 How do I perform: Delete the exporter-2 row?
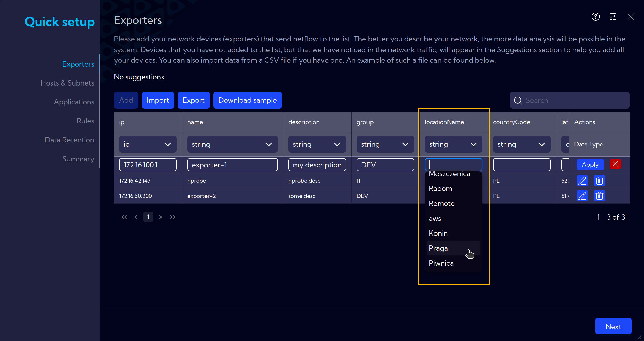click(600, 196)
